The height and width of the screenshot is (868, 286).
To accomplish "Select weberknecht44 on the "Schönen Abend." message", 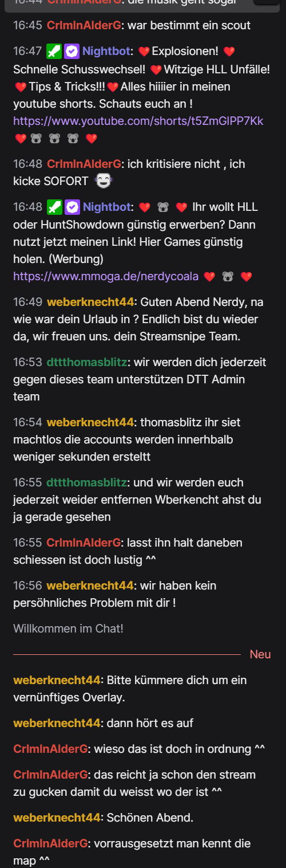I will 57,818.
